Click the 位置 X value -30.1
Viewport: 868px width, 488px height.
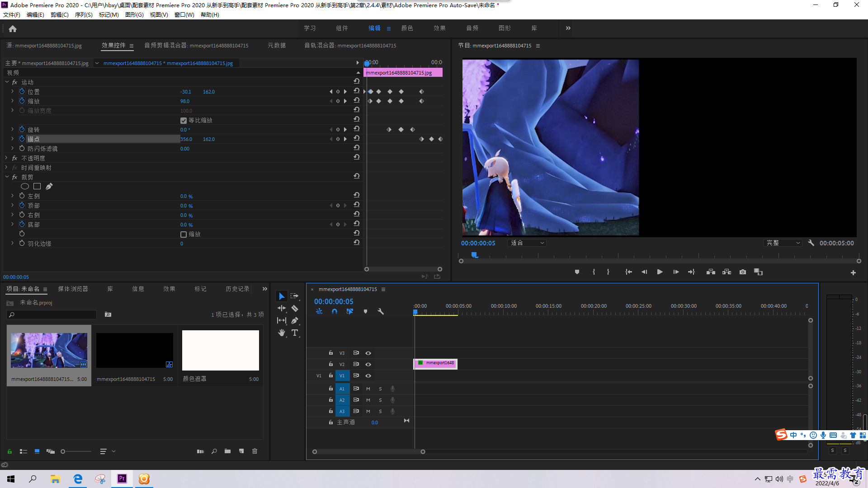coord(186,92)
